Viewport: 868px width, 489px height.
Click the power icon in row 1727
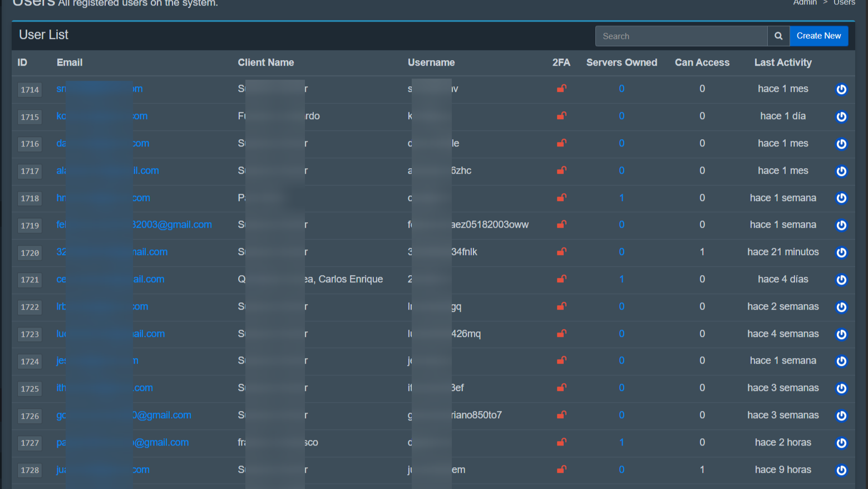point(841,443)
